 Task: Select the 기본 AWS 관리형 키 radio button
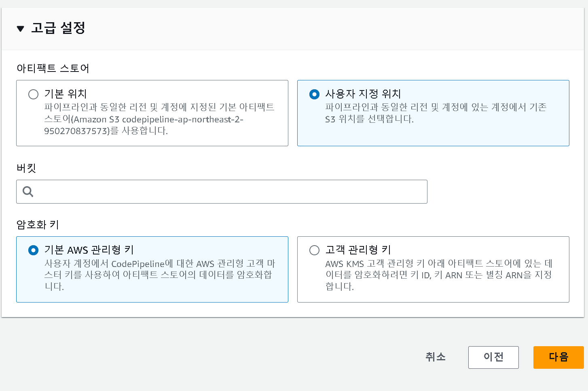pos(33,250)
